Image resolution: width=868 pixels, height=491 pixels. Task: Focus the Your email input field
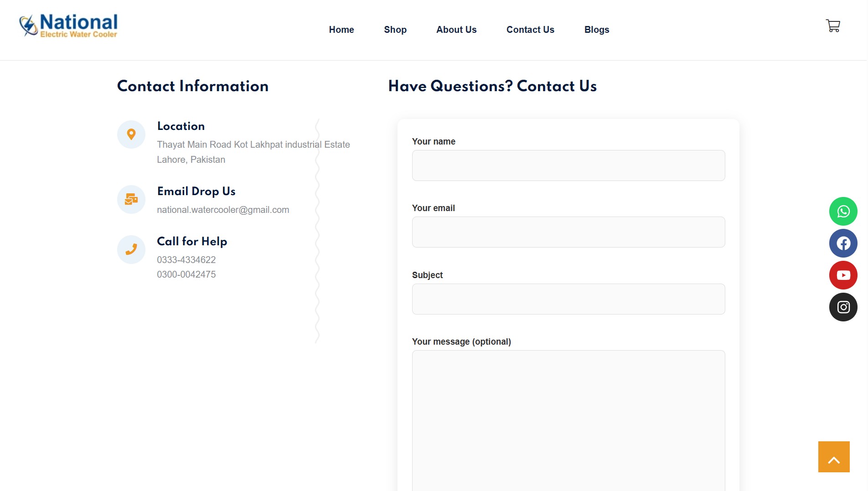pyautogui.click(x=568, y=232)
